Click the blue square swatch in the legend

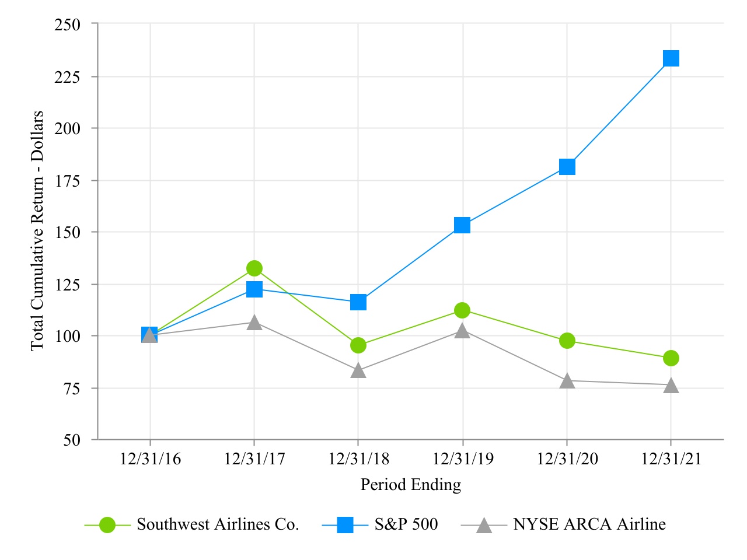(x=345, y=525)
